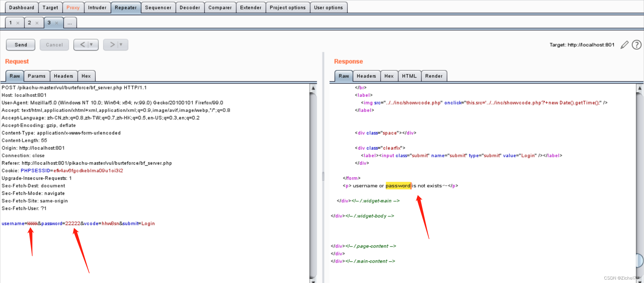Image resolution: width=644 pixels, height=283 pixels.
Task: Click the POST request line
Action: [74, 88]
